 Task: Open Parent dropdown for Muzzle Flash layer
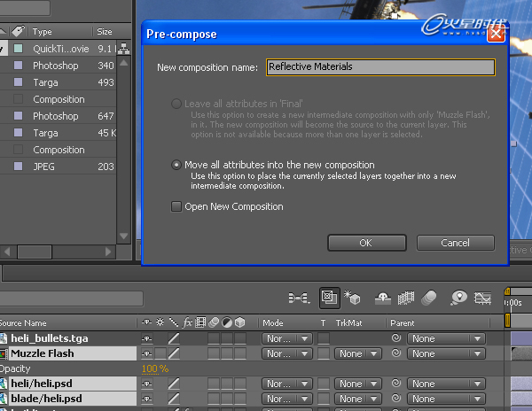tap(446, 353)
